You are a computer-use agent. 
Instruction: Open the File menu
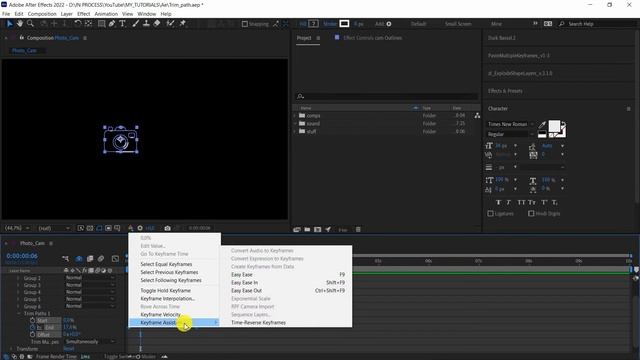tap(6, 14)
